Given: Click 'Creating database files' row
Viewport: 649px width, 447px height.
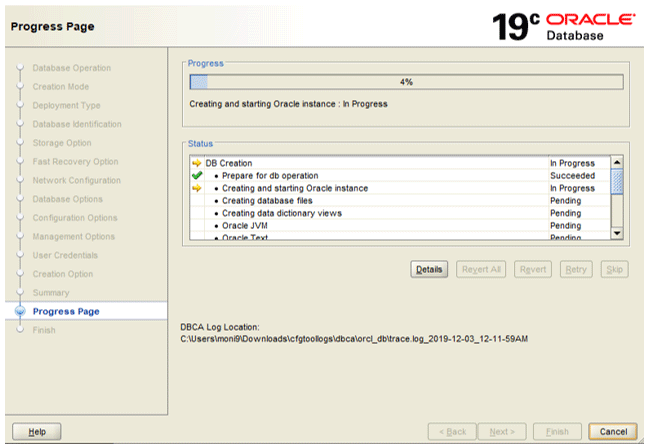Looking at the screenshot, I should pos(400,200).
